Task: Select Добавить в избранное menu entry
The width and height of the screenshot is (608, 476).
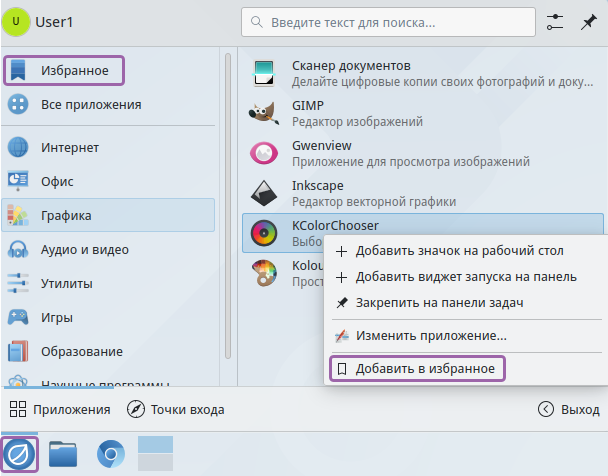Action: click(417, 369)
